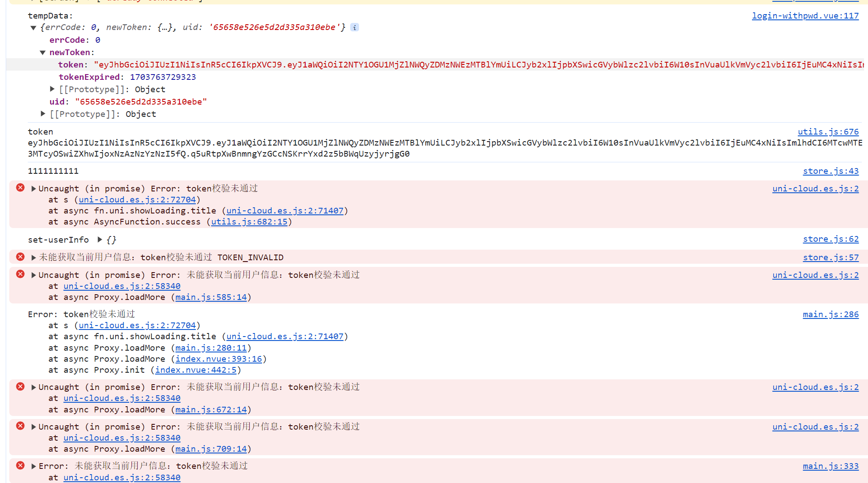Open store.js:57 source link

[x=831, y=258]
